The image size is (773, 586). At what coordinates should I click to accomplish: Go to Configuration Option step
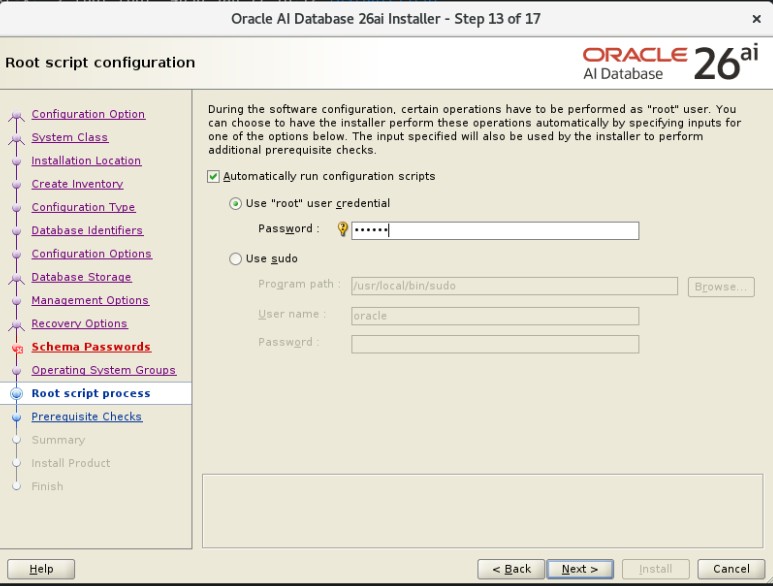88,114
